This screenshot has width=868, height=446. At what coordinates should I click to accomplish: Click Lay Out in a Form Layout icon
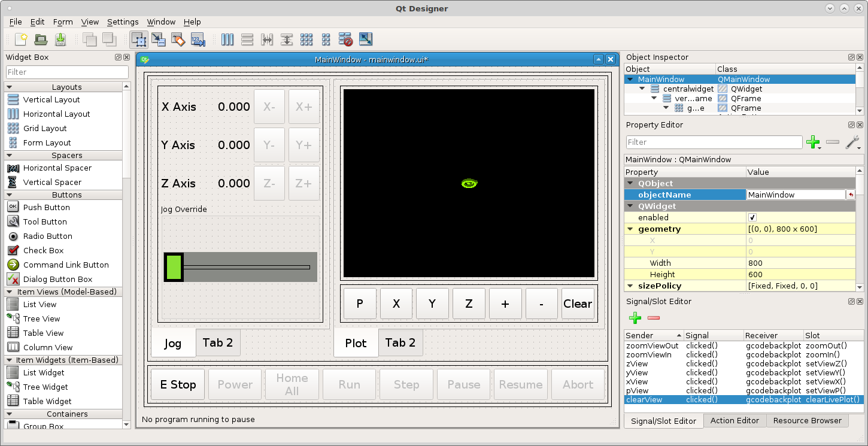point(326,40)
